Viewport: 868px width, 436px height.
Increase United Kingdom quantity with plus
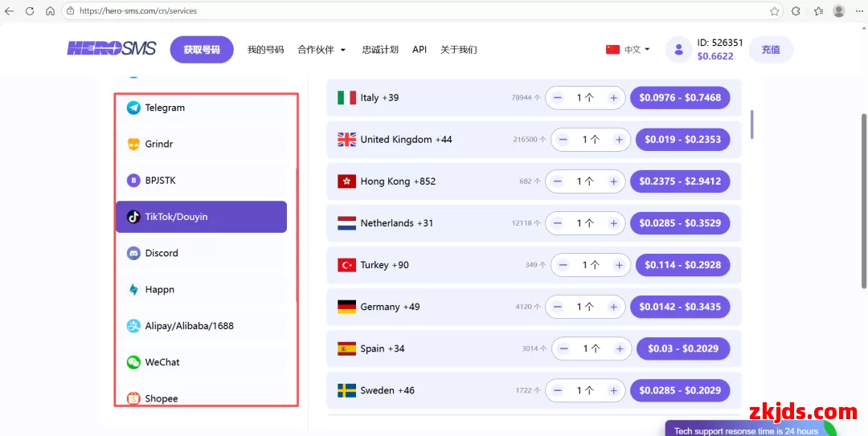click(619, 140)
